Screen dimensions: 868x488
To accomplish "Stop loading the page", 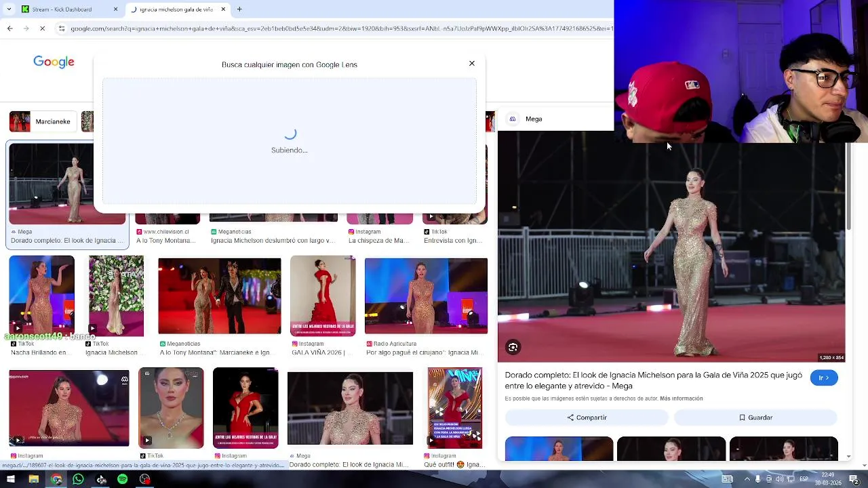I will (x=42, y=28).
